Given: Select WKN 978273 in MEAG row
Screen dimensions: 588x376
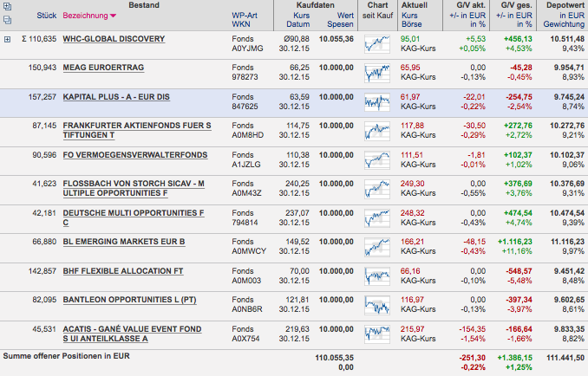Looking at the screenshot, I should [243, 77].
